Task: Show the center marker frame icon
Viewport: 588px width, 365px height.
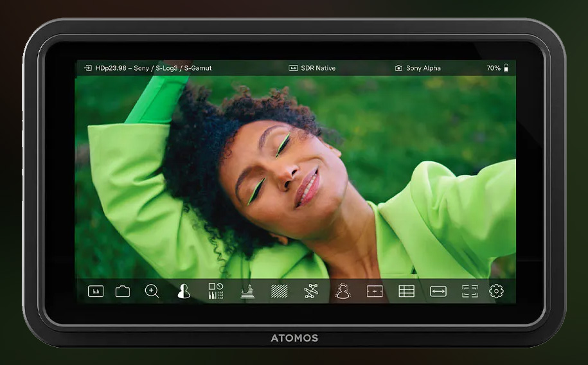Action: point(375,291)
